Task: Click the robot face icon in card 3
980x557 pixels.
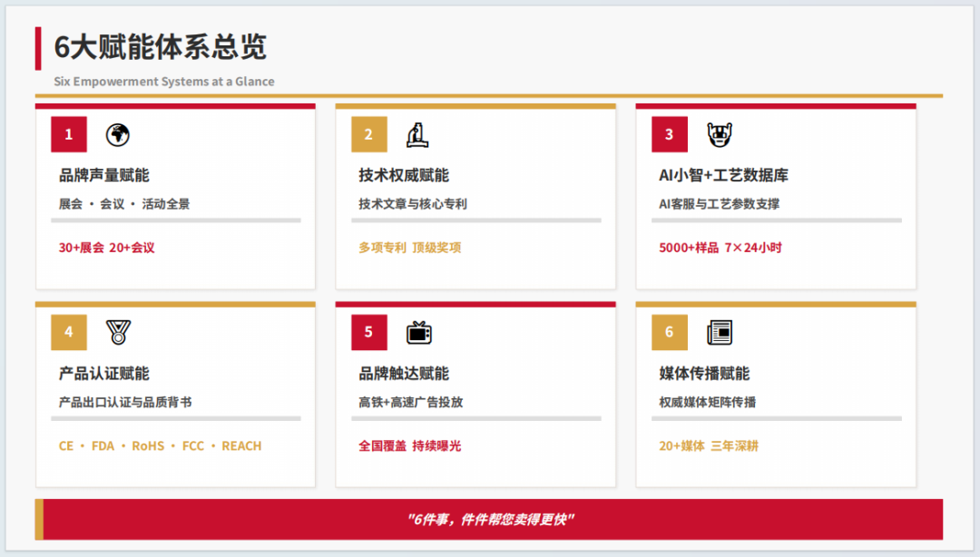Action: coord(720,134)
